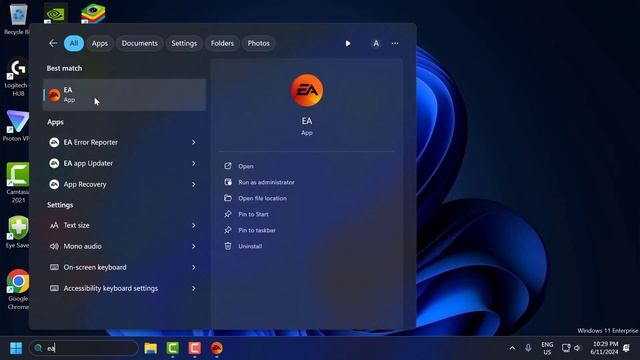Select the Recycle Bin desktop icon
640x360 pixels.
point(17,19)
